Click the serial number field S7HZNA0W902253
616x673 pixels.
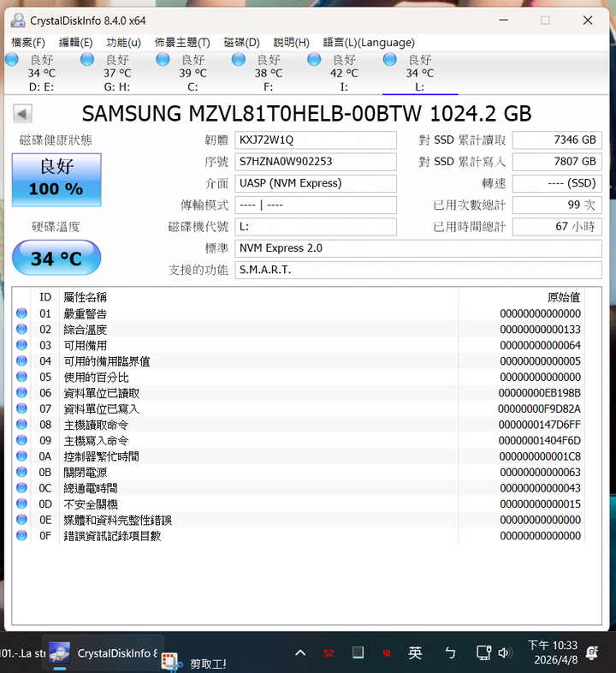click(x=316, y=162)
